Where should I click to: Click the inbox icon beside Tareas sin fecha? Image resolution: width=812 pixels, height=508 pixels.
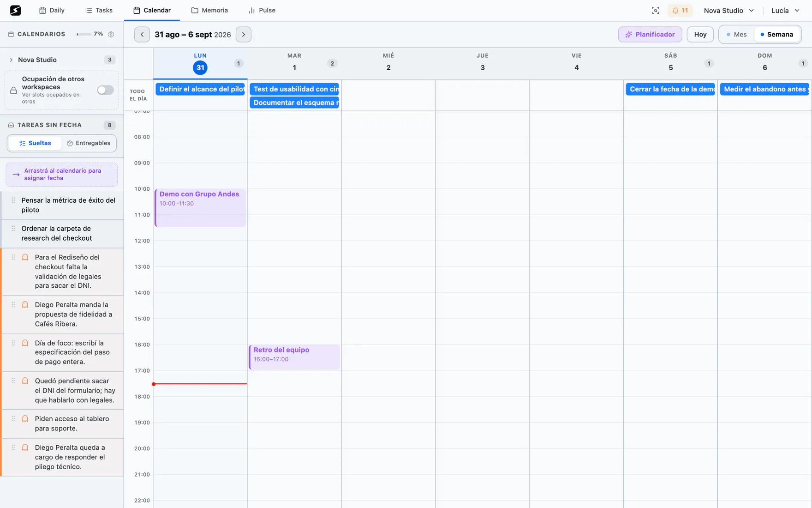(x=11, y=125)
